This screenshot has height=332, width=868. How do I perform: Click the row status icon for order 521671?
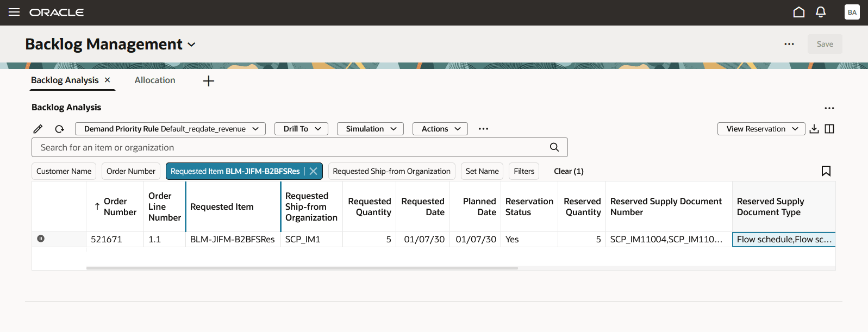(41, 239)
